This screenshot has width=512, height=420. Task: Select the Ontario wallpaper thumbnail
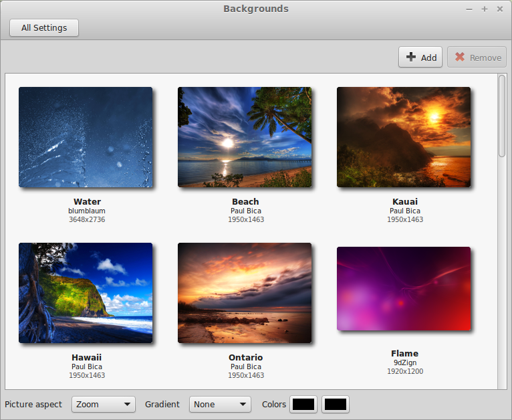coord(245,293)
